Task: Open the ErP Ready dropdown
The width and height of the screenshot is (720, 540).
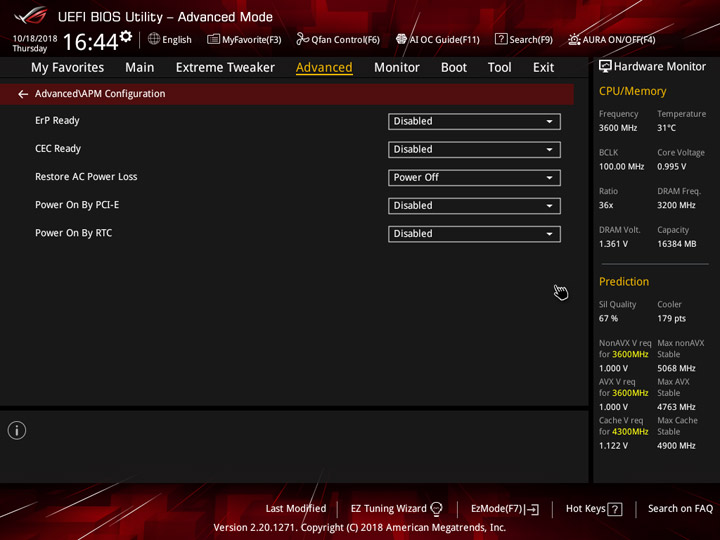Action: click(474, 122)
